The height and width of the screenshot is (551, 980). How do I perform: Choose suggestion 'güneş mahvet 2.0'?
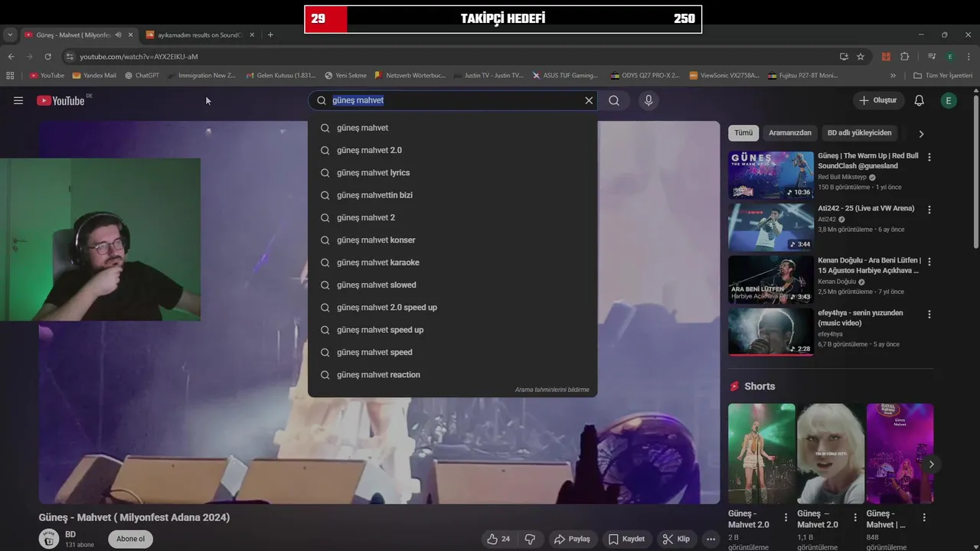point(452,150)
